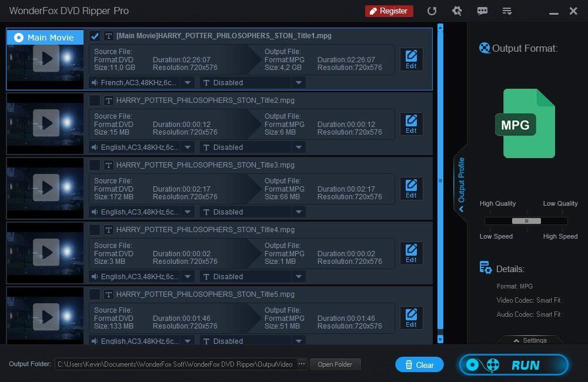Image resolution: width=588 pixels, height=382 pixels.
Task: Play preview of Title1 main movie thumbnail
Action: coord(46,59)
